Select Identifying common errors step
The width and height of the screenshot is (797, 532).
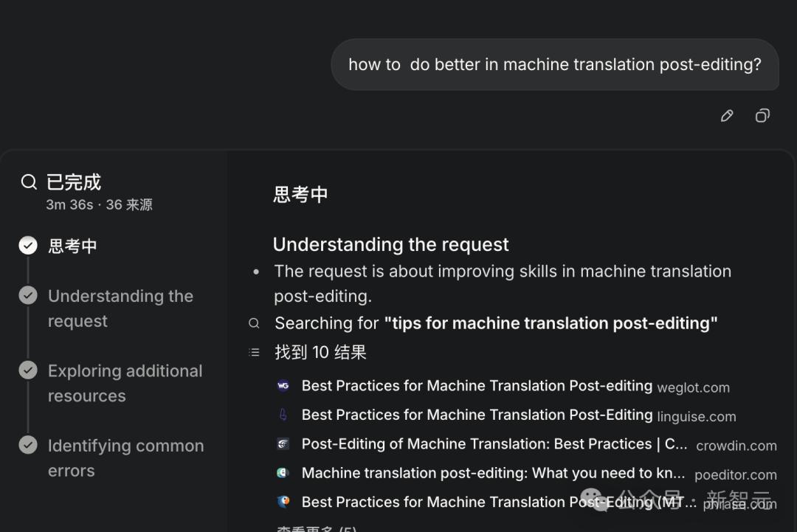(125, 457)
